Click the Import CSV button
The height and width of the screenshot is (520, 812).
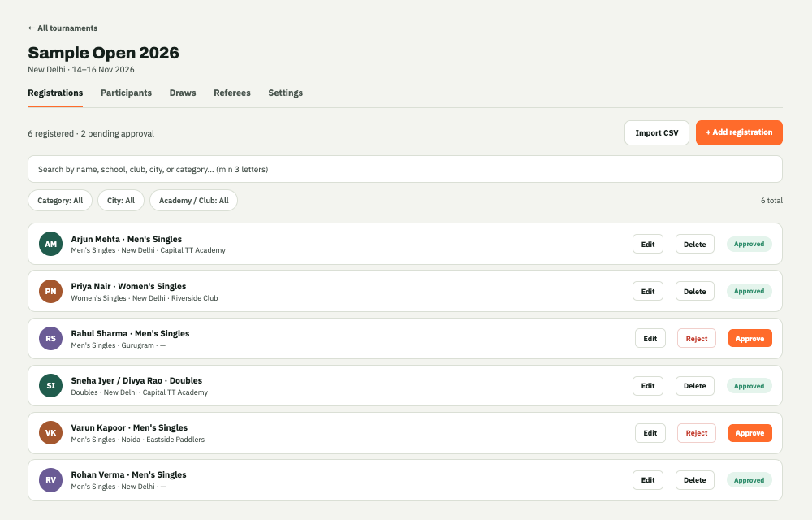pyautogui.click(x=657, y=133)
